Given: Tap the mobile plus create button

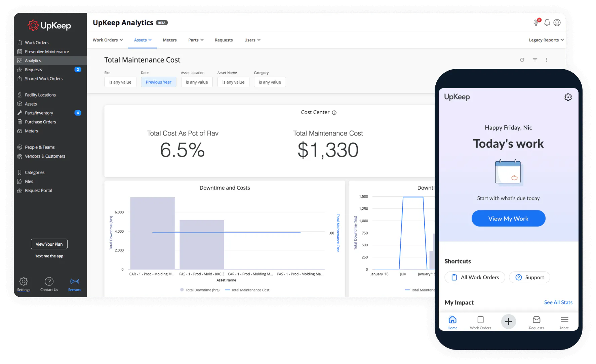Looking at the screenshot, I should click(x=509, y=322).
